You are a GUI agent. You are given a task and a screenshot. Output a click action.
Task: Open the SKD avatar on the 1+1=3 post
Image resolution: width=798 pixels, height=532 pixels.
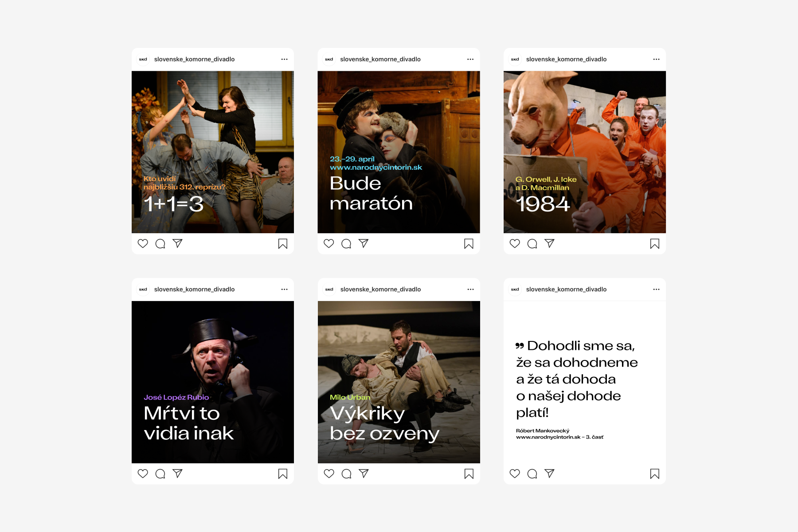pos(143,59)
